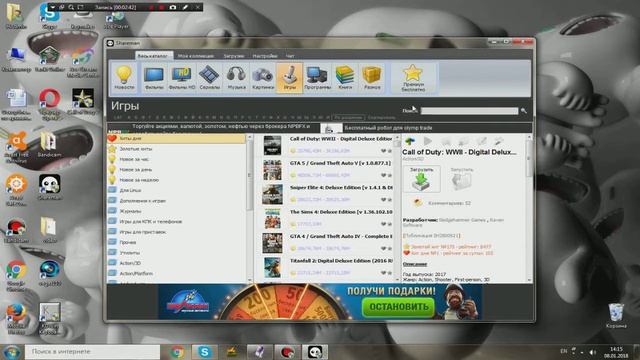
Task: Click the green ОСТАНОВИТЬ banner button
Action: tap(398, 307)
